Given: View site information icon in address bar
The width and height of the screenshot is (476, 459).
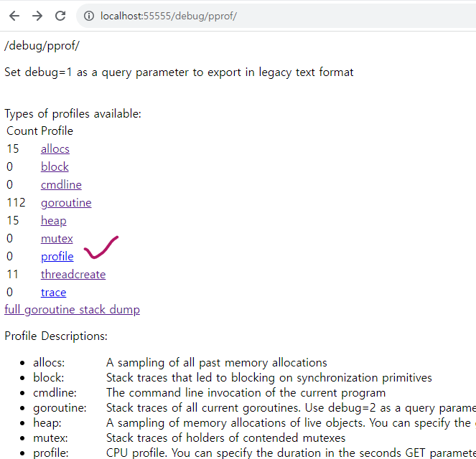Looking at the screenshot, I should pyautogui.click(x=89, y=16).
